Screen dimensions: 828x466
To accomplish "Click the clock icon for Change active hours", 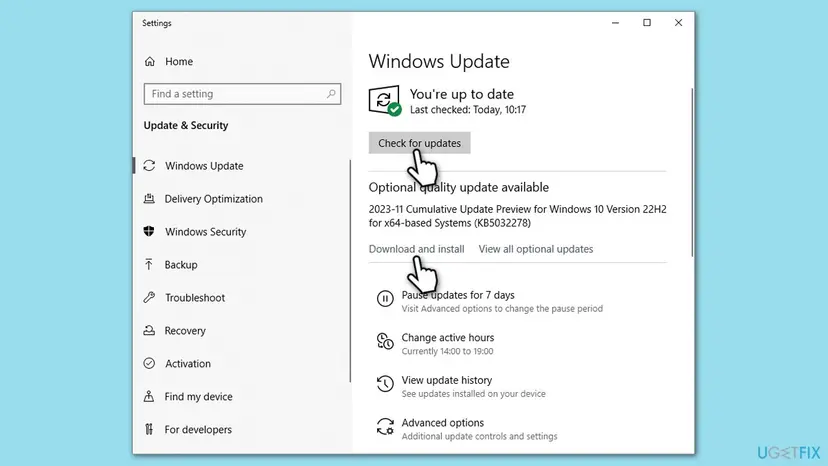I will pos(385,341).
